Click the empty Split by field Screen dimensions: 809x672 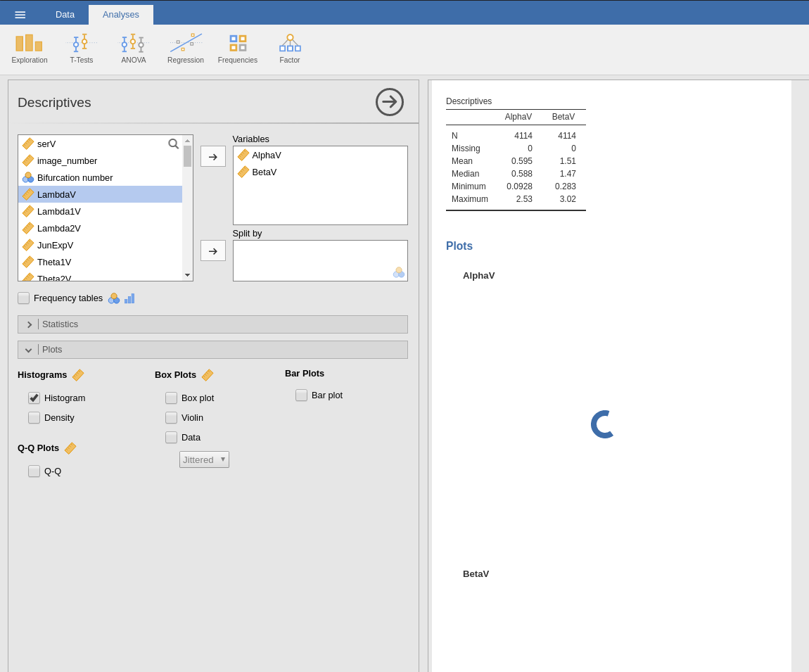click(320, 260)
